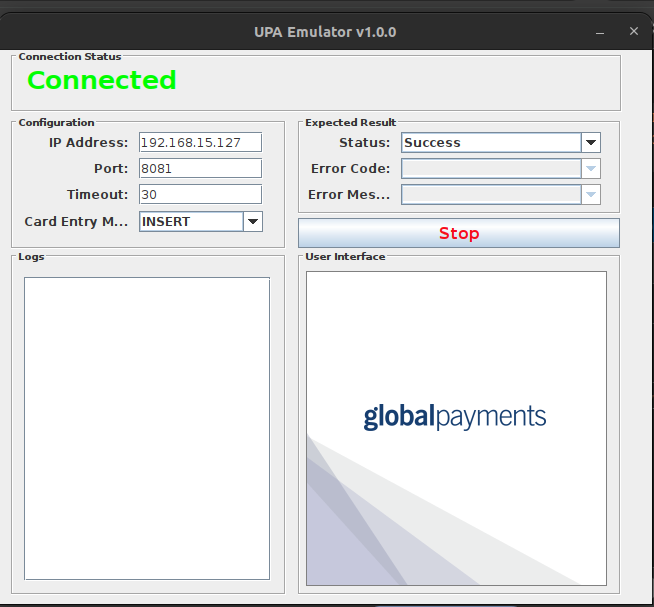Click the Card Entry M... label
This screenshot has width=654, height=607.
(x=76, y=222)
